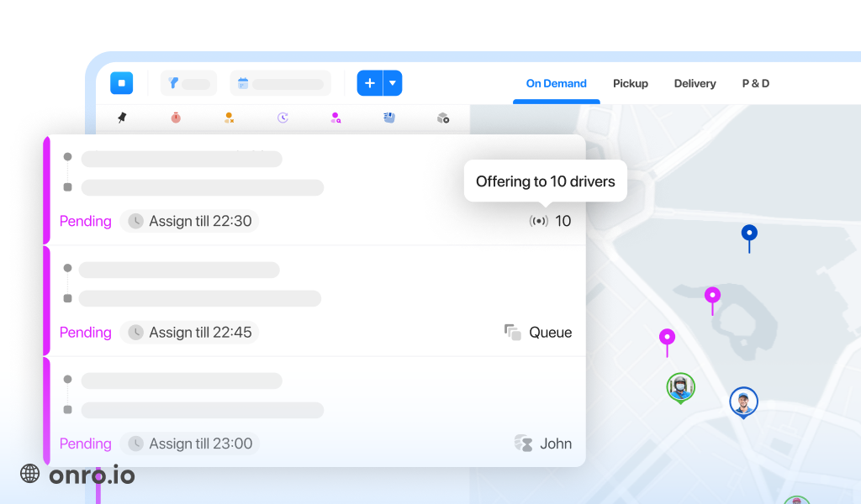This screenshot has width=861, height=504.
Task: Click the Offering to 10 drivers tooltip
Action: [545, 181]
